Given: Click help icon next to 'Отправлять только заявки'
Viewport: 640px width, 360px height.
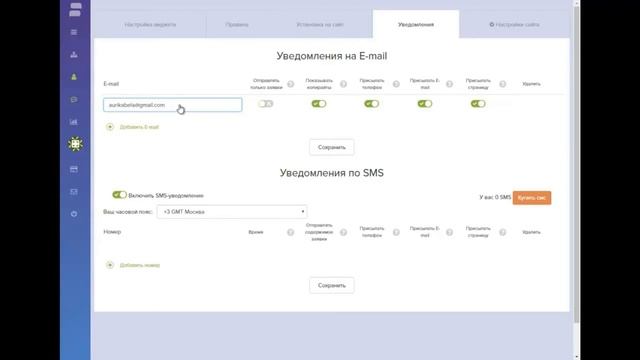Looking at the screenshot, I should pyautogui.click(x=291, y=84).
